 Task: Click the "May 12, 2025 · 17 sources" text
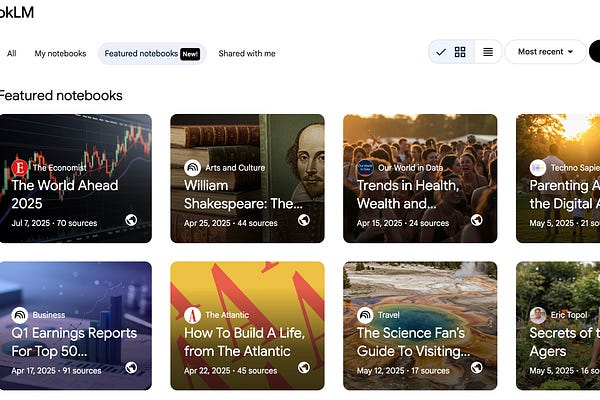tap(403, 371)
